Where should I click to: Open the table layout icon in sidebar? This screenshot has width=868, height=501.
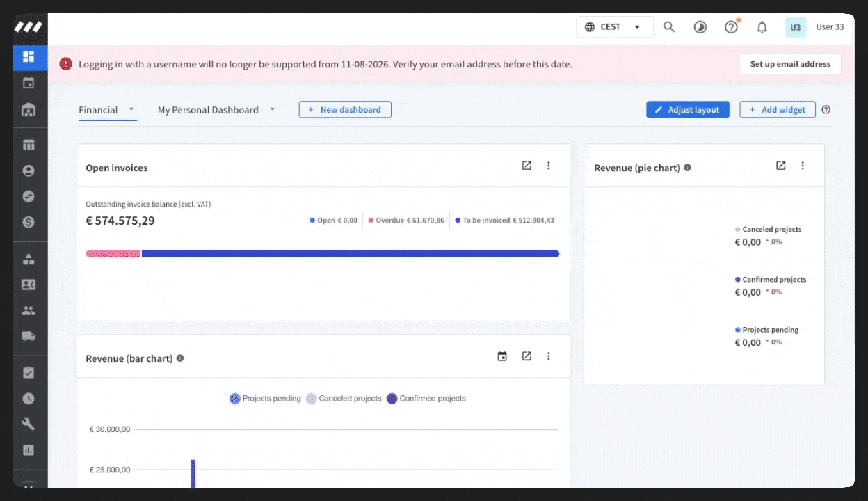pos(29,145)
